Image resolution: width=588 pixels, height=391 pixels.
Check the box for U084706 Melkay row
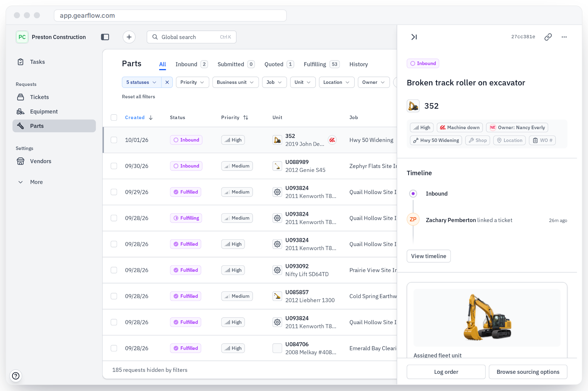pos(114,348)
